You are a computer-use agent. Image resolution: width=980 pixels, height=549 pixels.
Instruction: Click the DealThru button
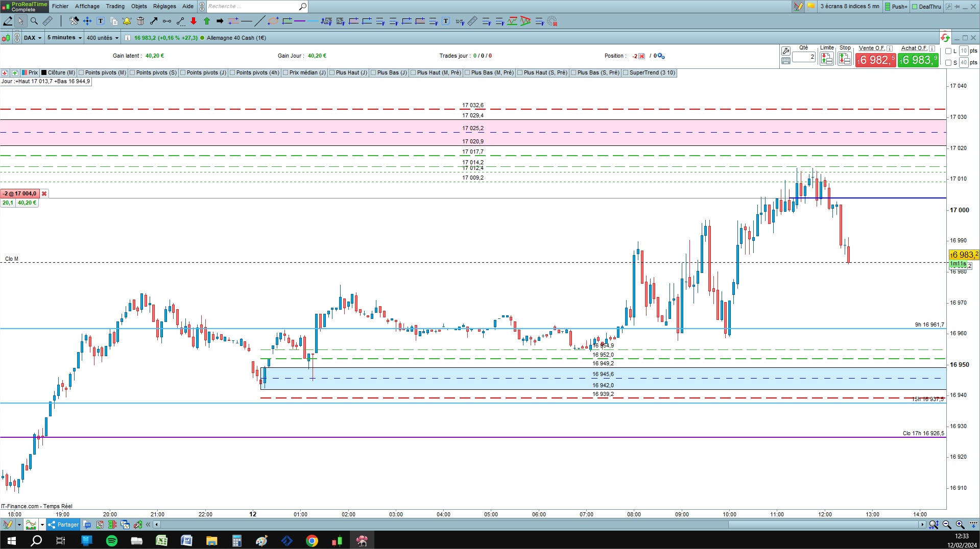coord(926,7)
